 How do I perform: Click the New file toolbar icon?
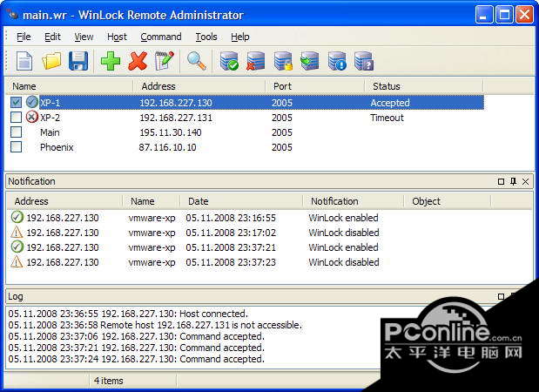pos(24,61)
